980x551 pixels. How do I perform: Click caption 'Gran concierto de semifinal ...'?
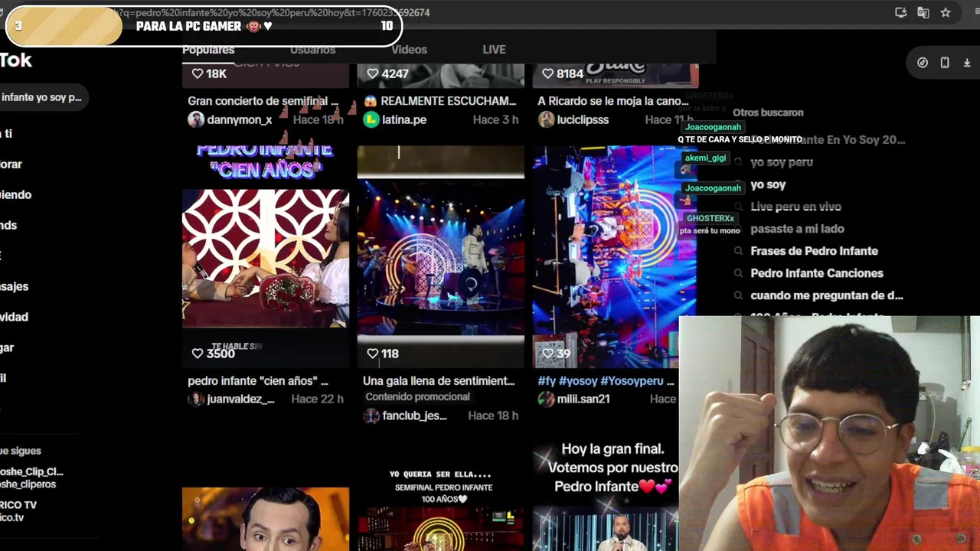coord(263,101)
